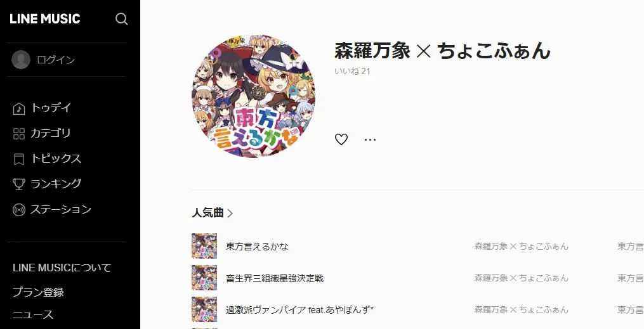Open the ログイン login link

56,60
